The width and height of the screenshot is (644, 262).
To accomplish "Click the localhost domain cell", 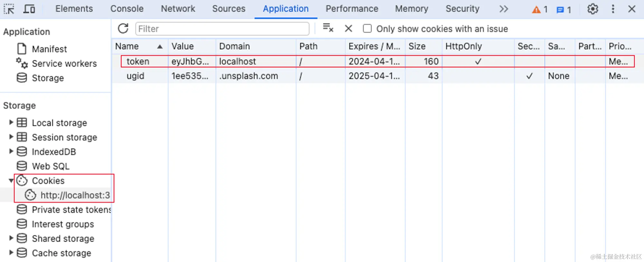I will point(238,61).
